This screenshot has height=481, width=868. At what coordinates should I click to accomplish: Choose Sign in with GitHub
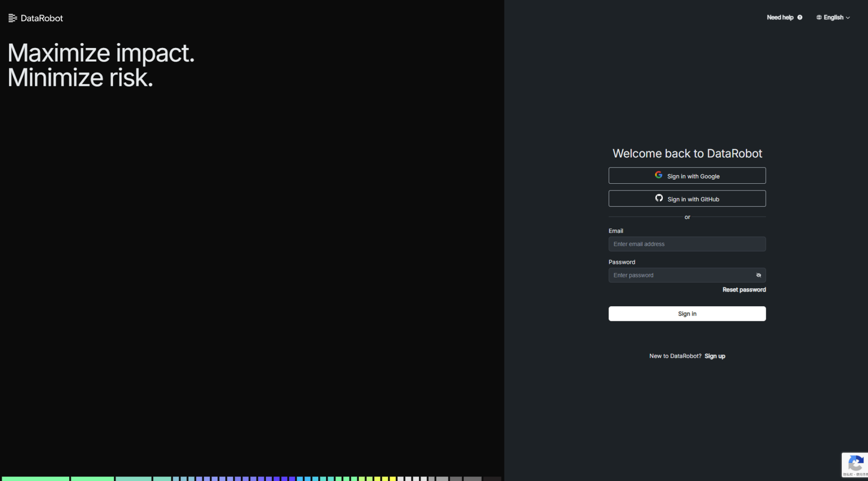[x=687, y=199]
